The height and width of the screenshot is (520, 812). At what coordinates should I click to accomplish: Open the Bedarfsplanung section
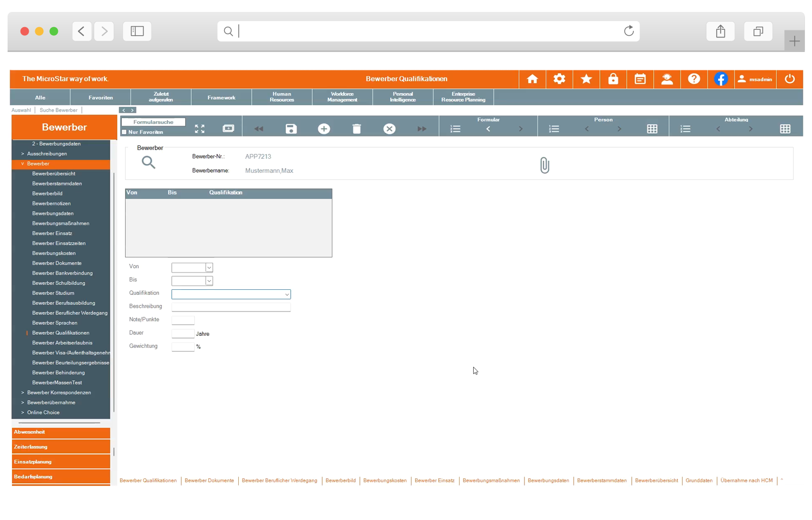pos(61,477)
